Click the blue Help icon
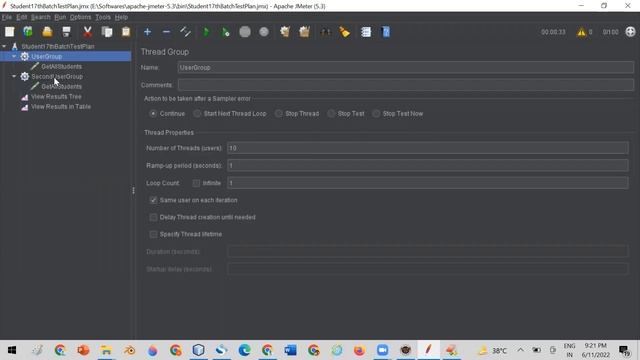 tap(386, 32)
